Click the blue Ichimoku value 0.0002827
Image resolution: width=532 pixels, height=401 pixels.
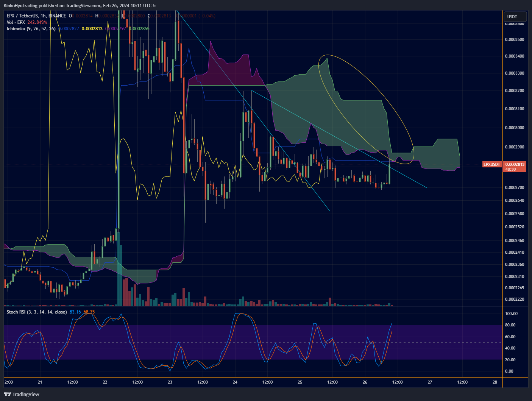tap(69, 29)
